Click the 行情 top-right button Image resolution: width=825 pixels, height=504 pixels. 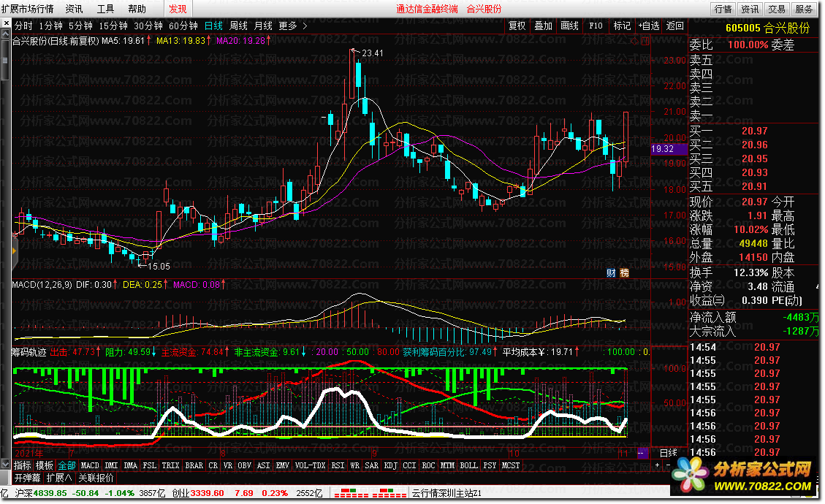click(x=723, y=9)
